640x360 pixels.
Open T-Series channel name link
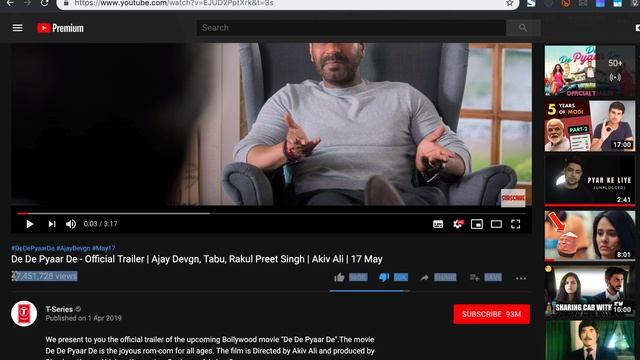click(x=59, y=309)
